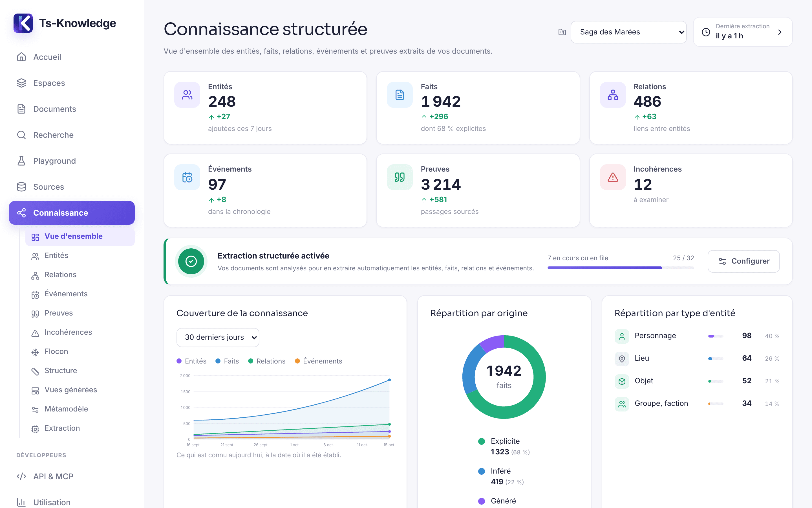The height and width of the screenshot is (508, 812).
Task: Click the Configurer button
Action: point(743,261)
